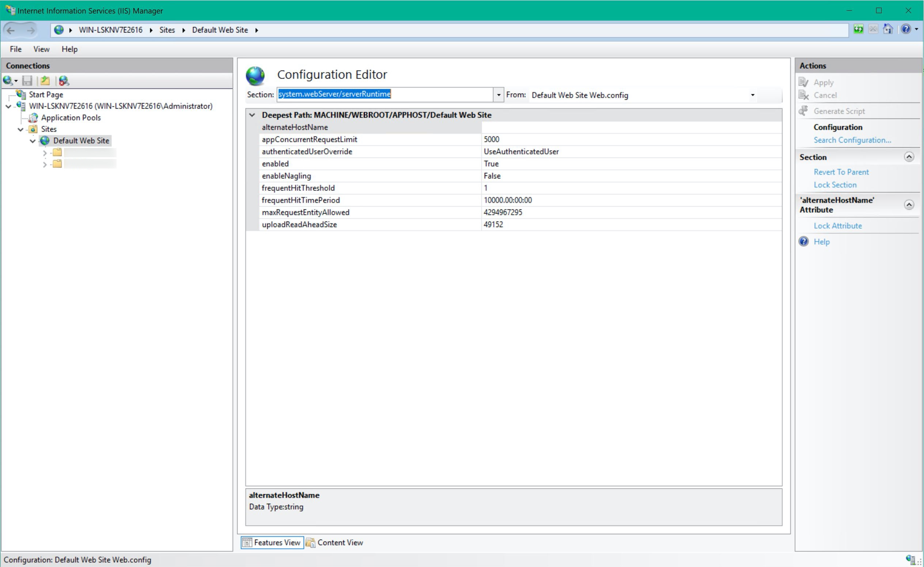
Task: Open the Section path dropdown
Action: point(499,95)
